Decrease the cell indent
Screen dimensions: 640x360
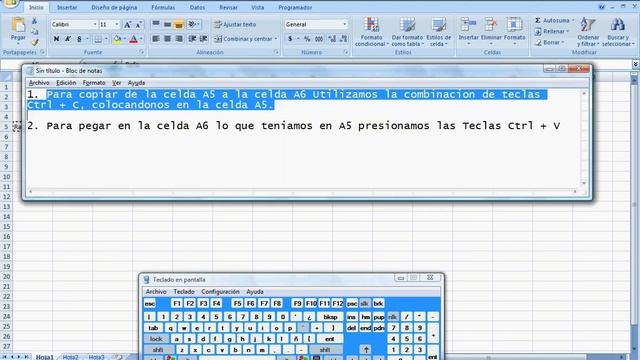tap(192, 39)
